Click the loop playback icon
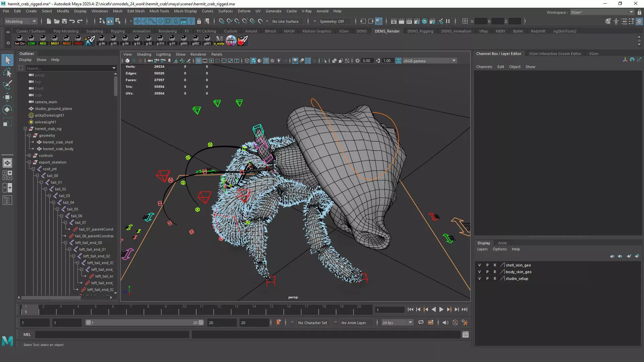 pyautogui.click(x=421, y=322)
